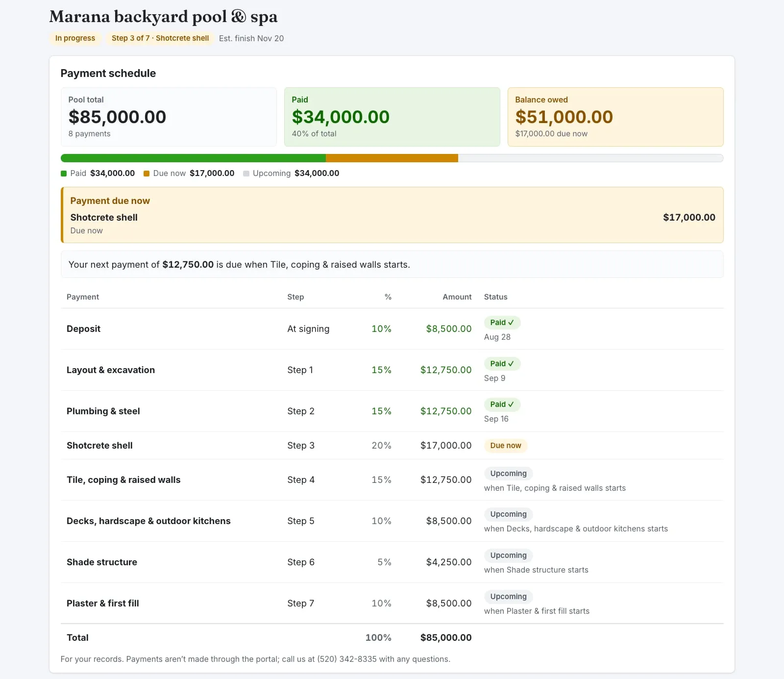Viewport: 784px width, 679px height.
Task: Select the large $34,000.00 in the Paid card
Action: click(341, 117)
